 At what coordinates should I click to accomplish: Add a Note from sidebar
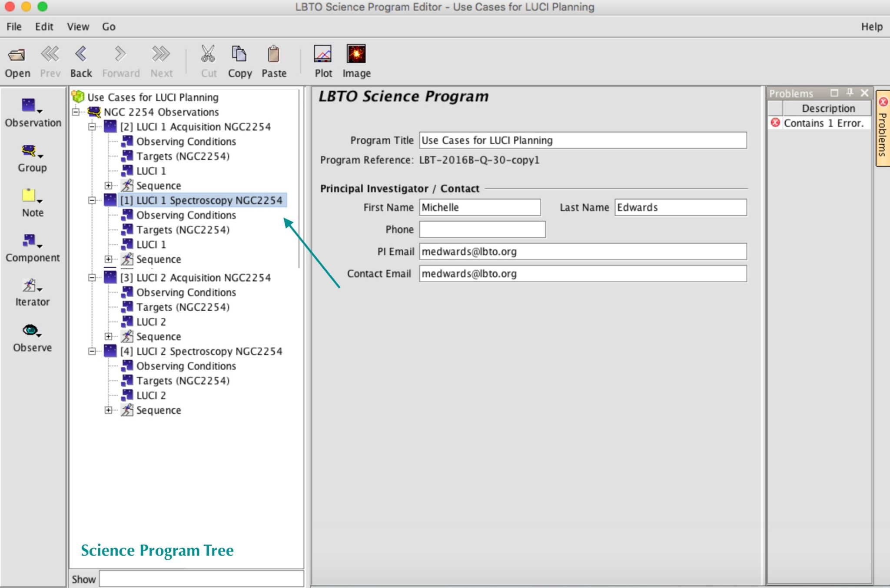(33, 203)
